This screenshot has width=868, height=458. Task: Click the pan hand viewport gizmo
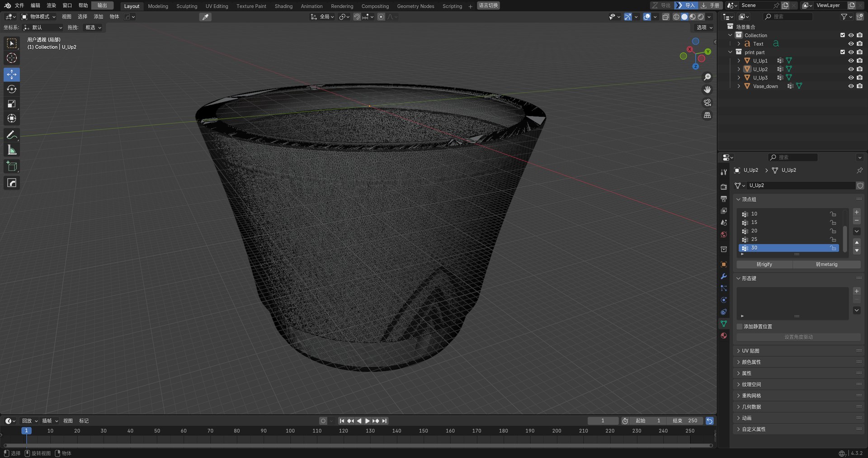tap(708, 90)
